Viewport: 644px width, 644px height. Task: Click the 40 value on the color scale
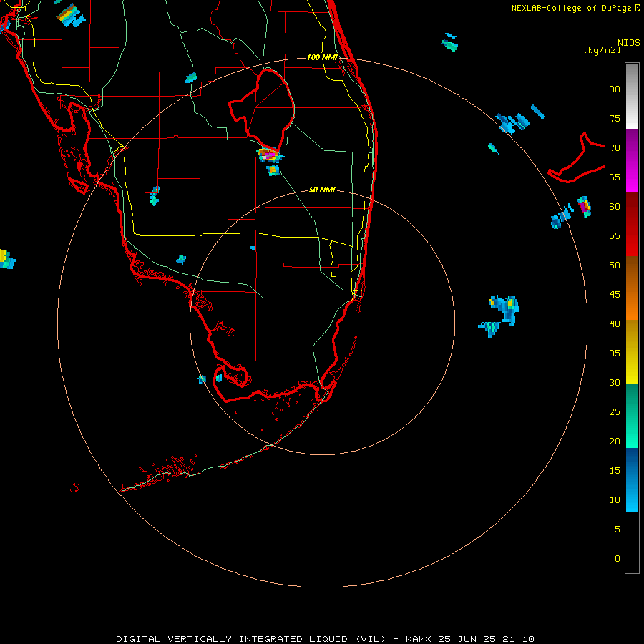[615, 323]
